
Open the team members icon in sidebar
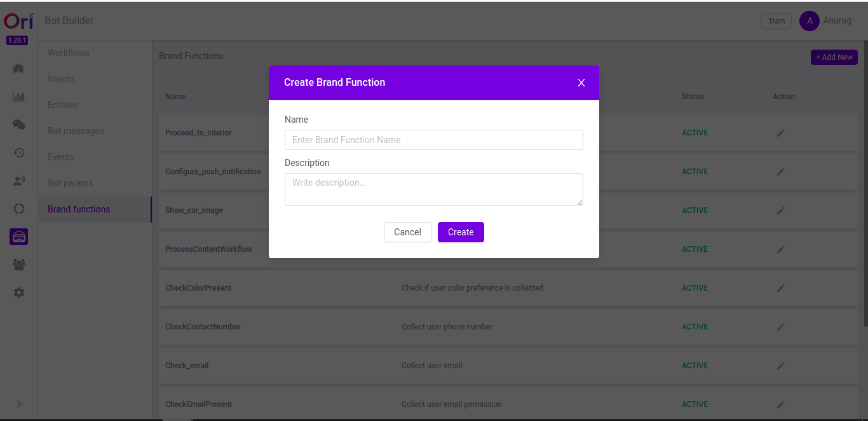click(18, 264)
